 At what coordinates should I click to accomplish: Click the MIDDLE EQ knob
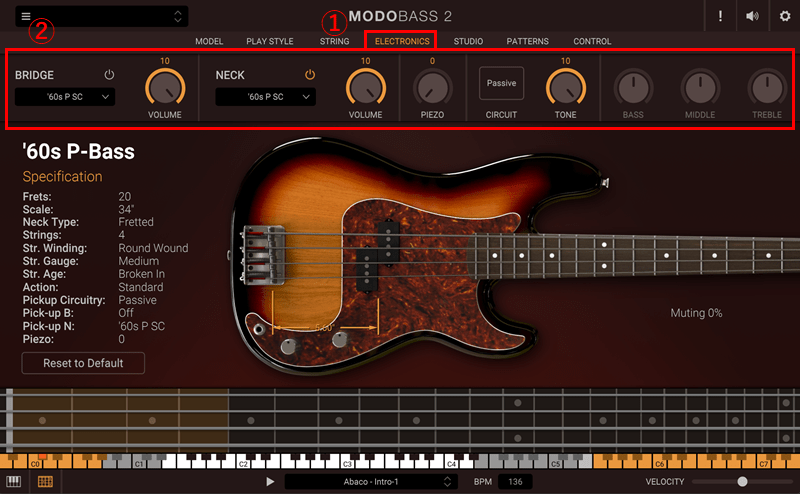click(700, 88)
